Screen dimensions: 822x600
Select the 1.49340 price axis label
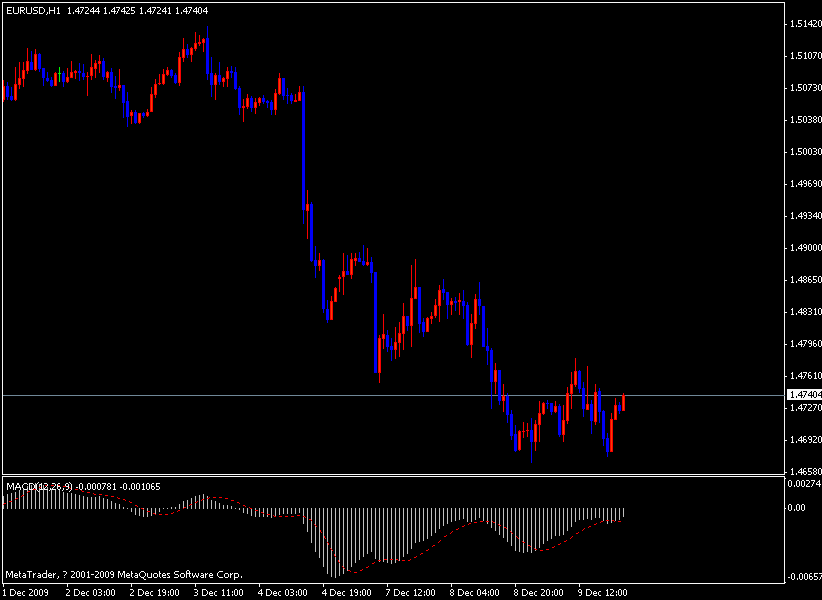point(805,216)
